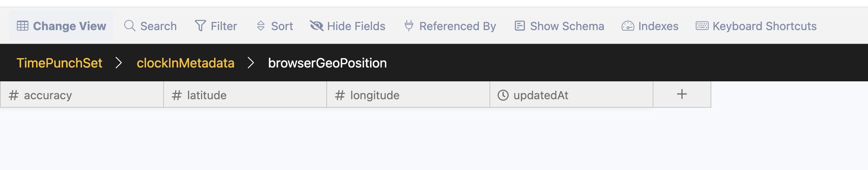868x170 pixels.
Task: Click the Show Schema document icon
Action: [520, 26]
